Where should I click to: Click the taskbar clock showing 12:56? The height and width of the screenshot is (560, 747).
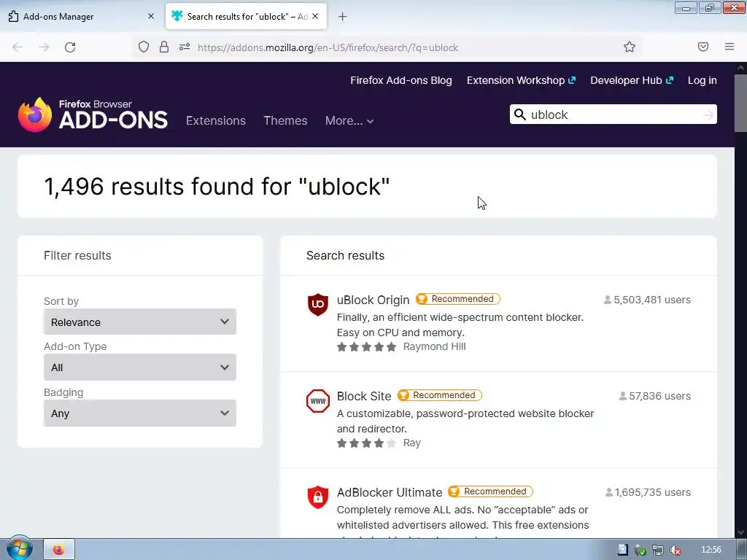[x=711, y=550]
